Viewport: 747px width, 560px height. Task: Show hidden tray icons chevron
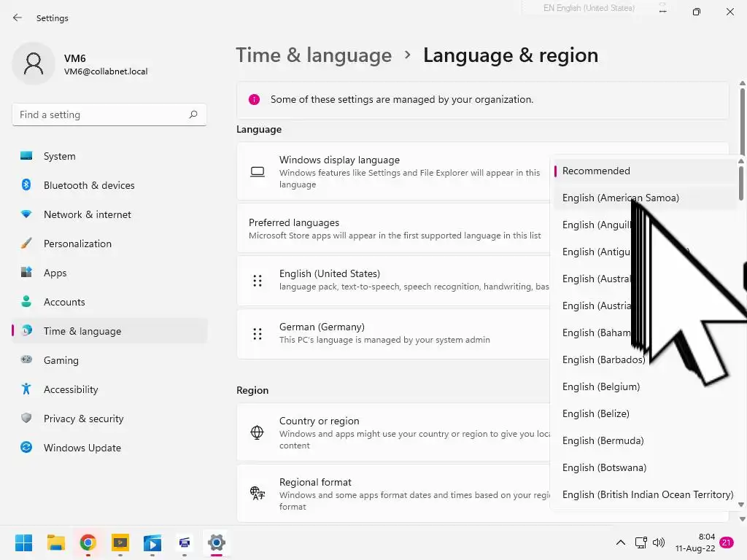tap(621, 542)
